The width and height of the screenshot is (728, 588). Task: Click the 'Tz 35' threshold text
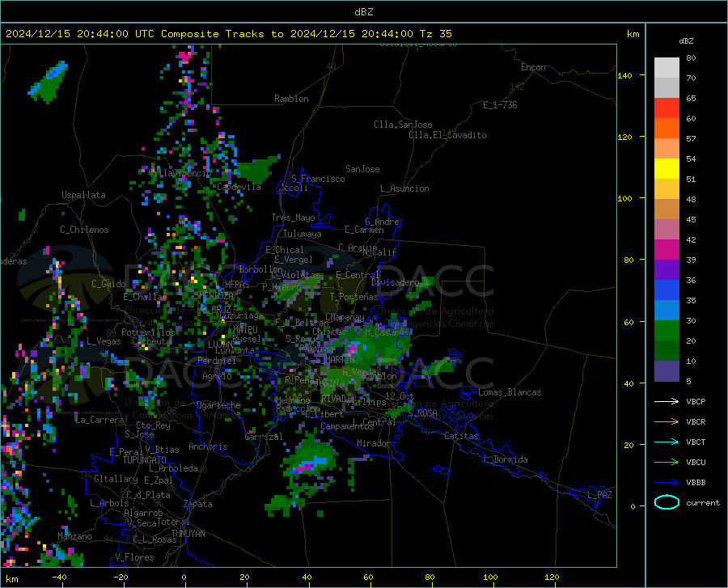(x=435, y=34)
